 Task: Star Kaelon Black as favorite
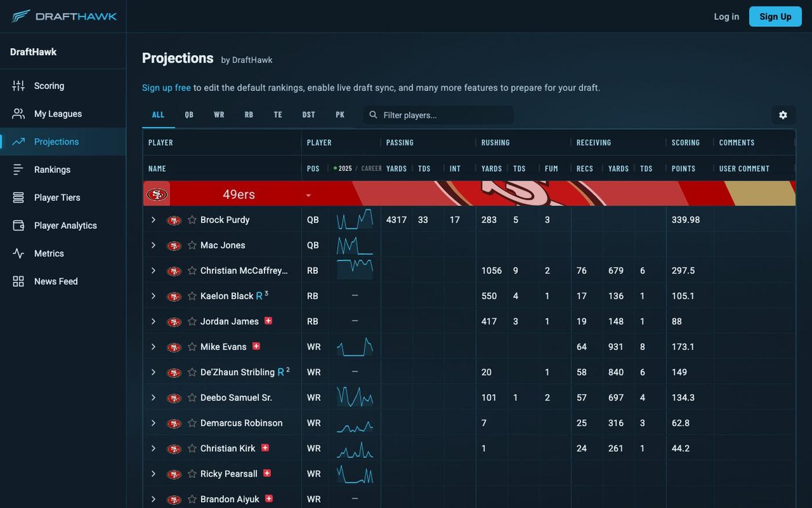tap(192, 296)
